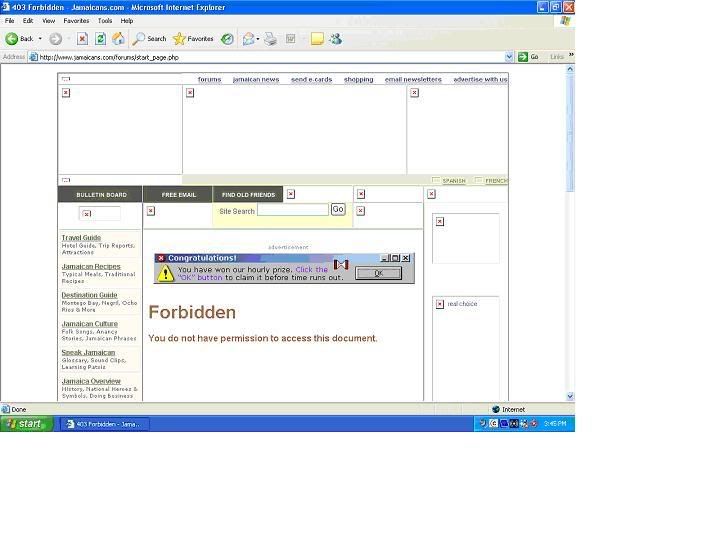Click the broken image below Bulletin Board
The image size is (714, 545).
tap(87, 214)
